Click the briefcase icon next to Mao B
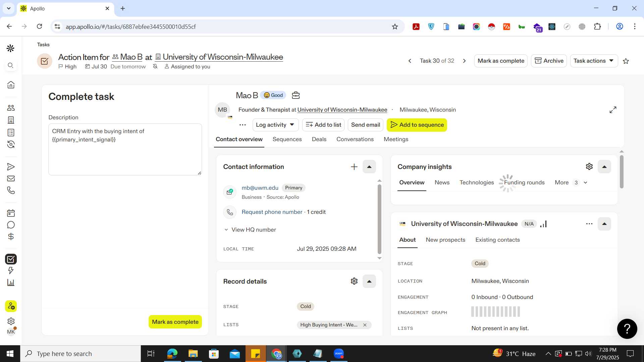This screenshot has height=362, width=644. point(296,95)
